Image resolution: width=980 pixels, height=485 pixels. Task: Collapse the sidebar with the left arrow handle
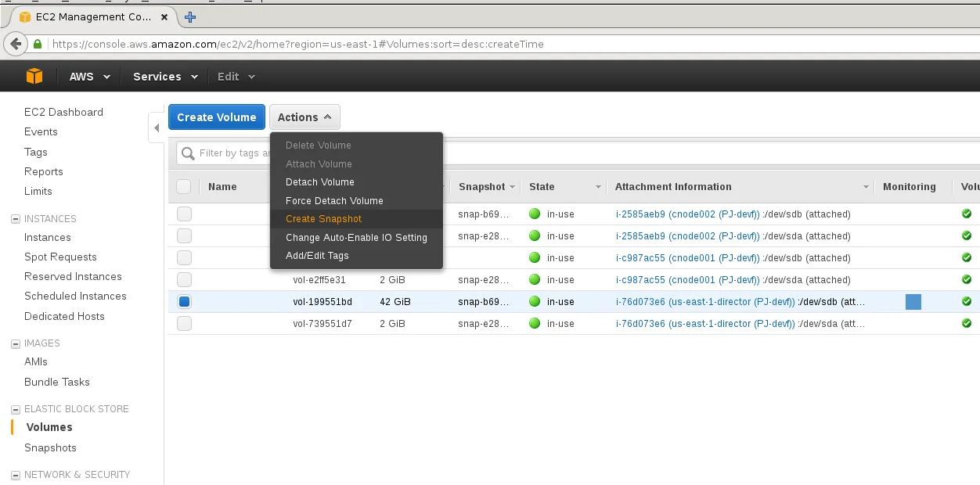[157, 128]
